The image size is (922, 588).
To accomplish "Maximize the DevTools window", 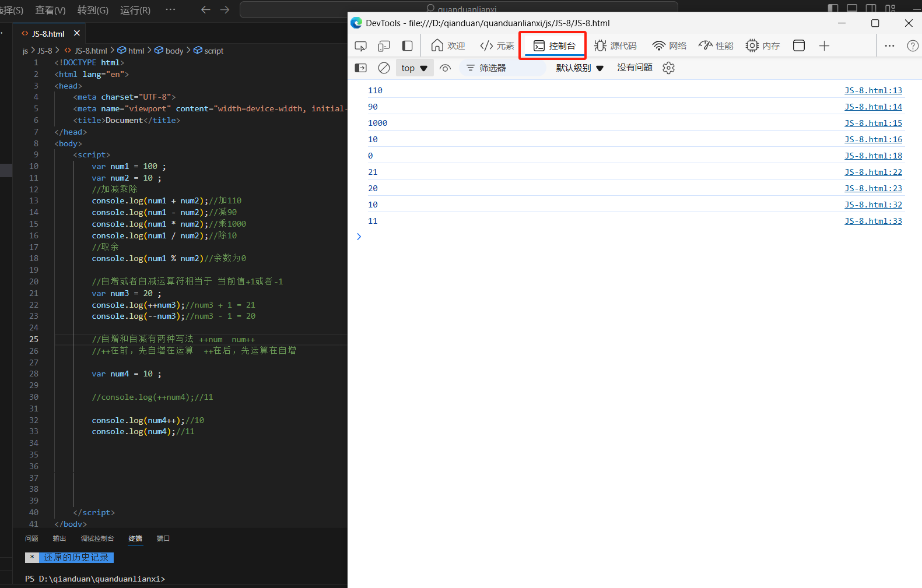I will click(x=875, y=23).
